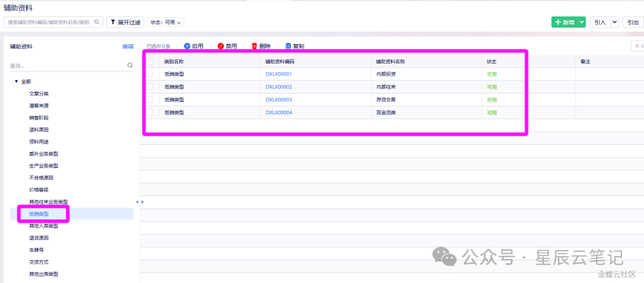This screenshot has height=283, width=644.
Task: Open the dropdown arrow beside 引入
Action: click(x=614, y=22)
